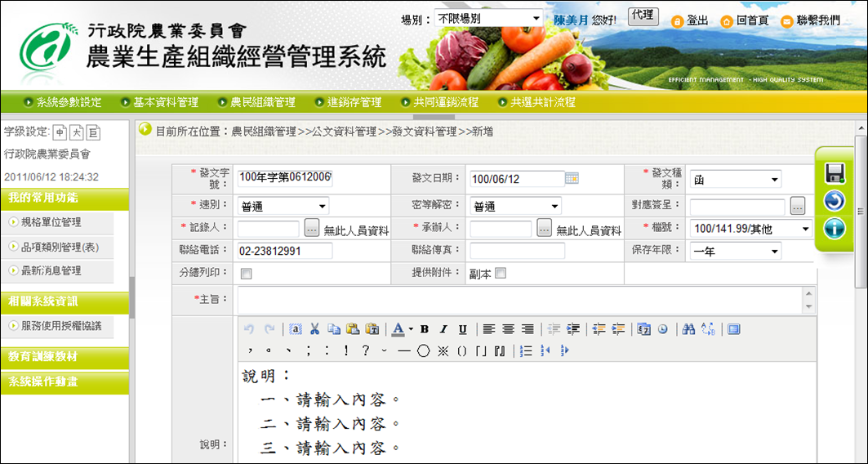The height and width of the screenshot is (464, 868).
Task: Open the 場別 dropdown showing 不限場別
Action: pos(489,18)
